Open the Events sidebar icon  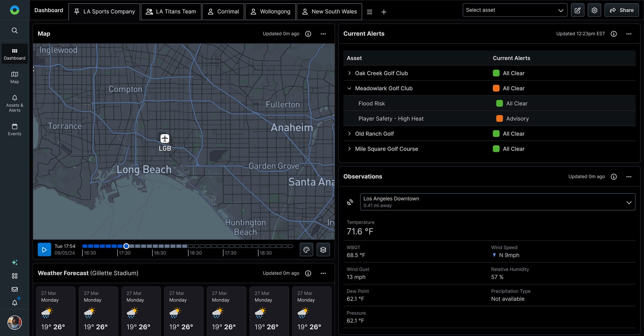point(14,129)
